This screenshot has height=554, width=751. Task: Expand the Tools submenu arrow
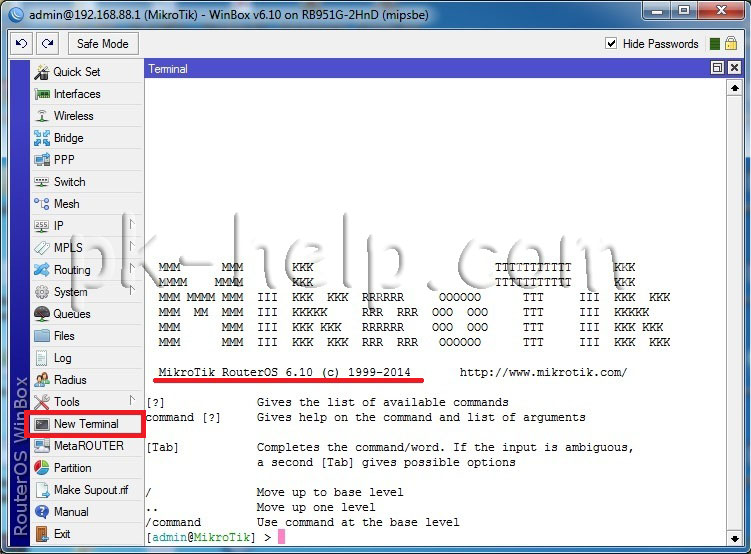click(x=131, y=400)
